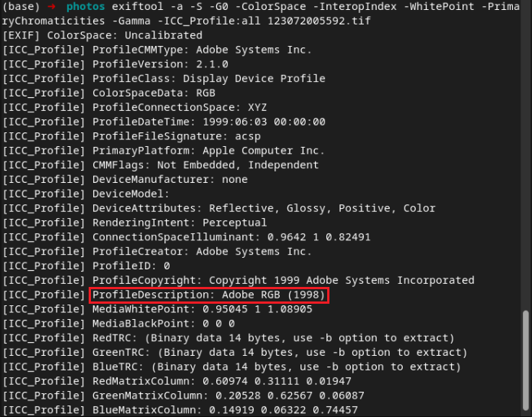Click the ProfileCMMType Adobe Systems line

[x=157, y=50]
